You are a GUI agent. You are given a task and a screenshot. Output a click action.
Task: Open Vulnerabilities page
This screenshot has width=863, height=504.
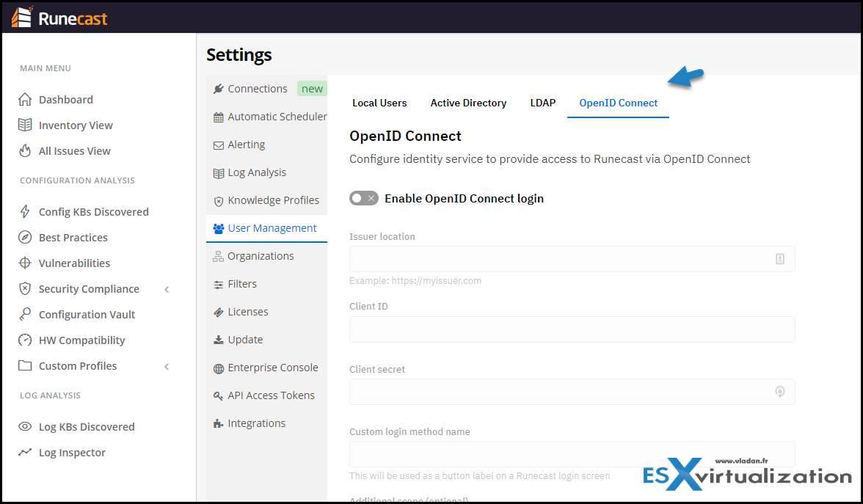click(x=74, y=263)
